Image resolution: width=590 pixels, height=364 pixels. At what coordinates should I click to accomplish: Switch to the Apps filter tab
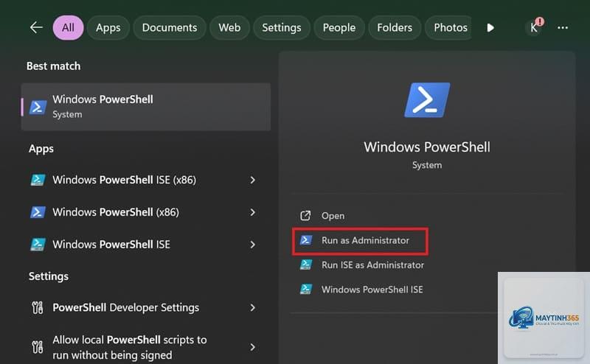tap(108, 28)
